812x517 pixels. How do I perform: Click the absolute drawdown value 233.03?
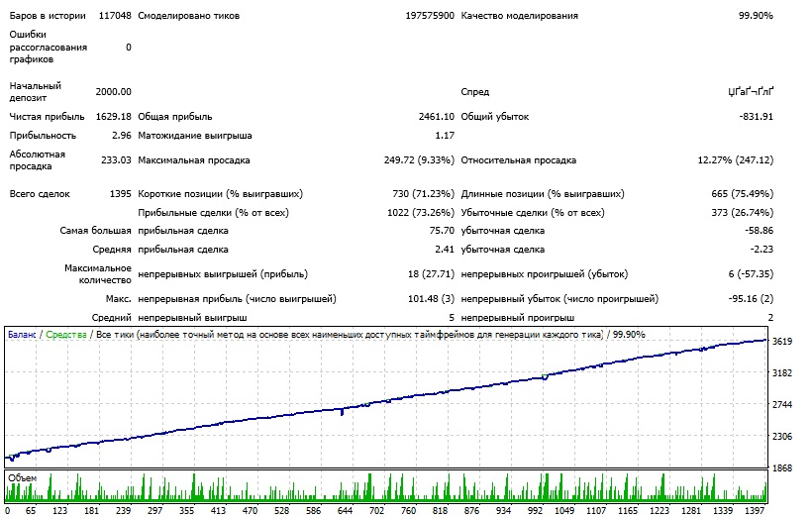point(116,160)
